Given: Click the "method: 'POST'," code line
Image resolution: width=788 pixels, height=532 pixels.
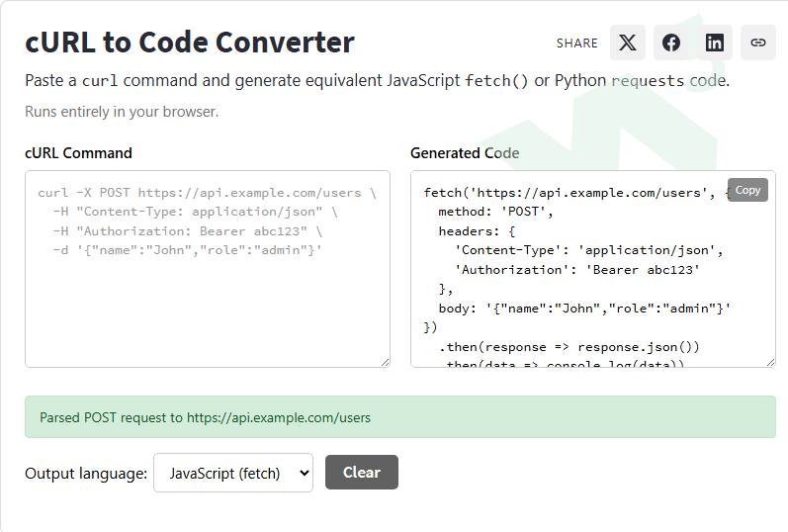Looking at the screenshot, I should 495,212.
